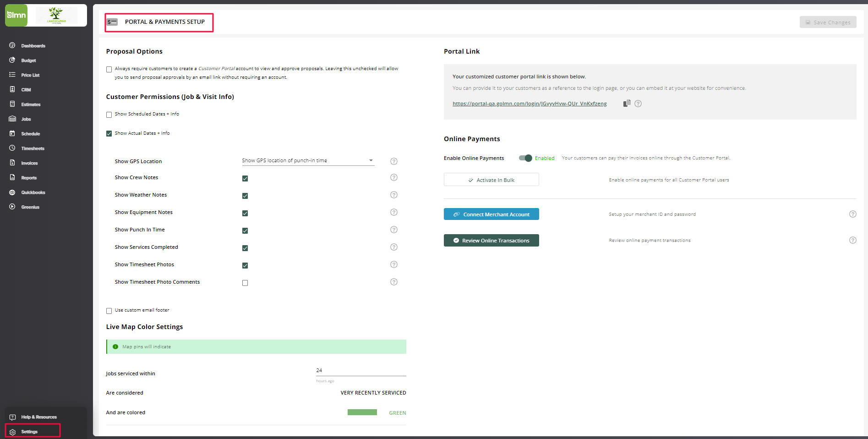Click the Quickbooks sidebar icon
Image resolution: width=868 pixels, height=439 pixels.
pos(12,192)
